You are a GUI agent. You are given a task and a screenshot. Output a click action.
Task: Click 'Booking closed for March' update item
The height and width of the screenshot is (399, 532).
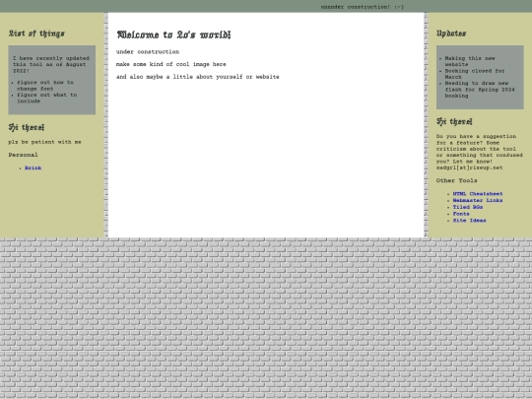475,74
